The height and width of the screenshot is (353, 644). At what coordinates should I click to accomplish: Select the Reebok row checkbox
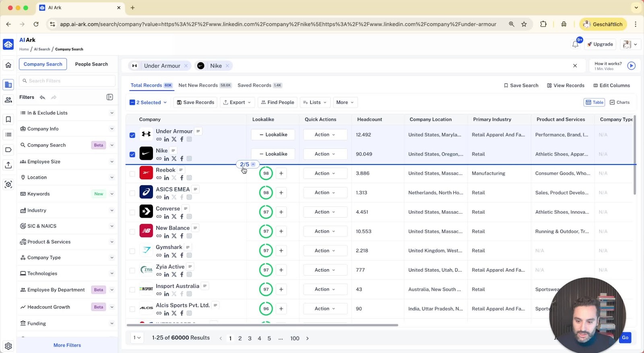pyautogui.click(x=132, y=174)
